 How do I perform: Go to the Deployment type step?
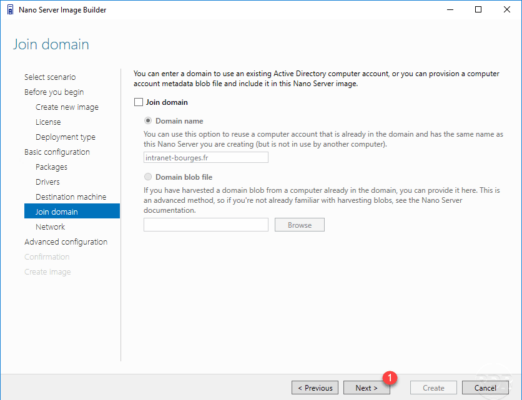tap(65, 137)
